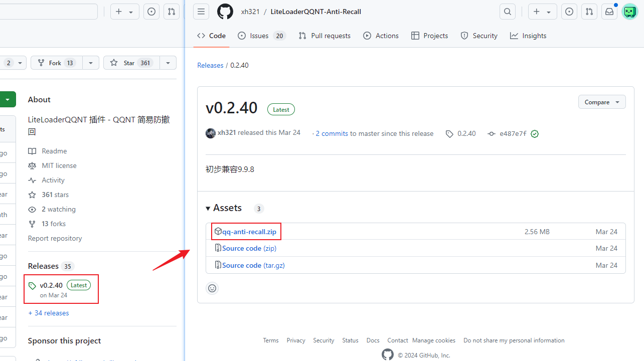Show + 34 releases
This screenshot has width=644, height=361.
tap(49, 313)
